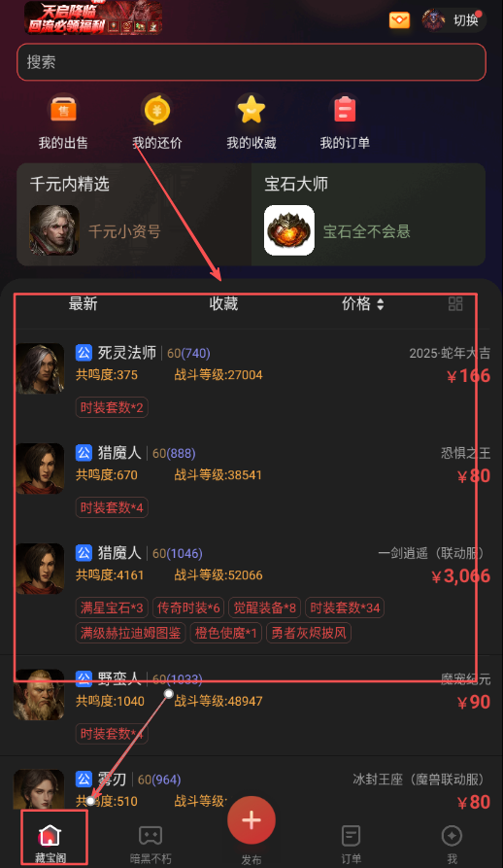
Task: Click the 搜索 search field
Action: click(251, 62)
